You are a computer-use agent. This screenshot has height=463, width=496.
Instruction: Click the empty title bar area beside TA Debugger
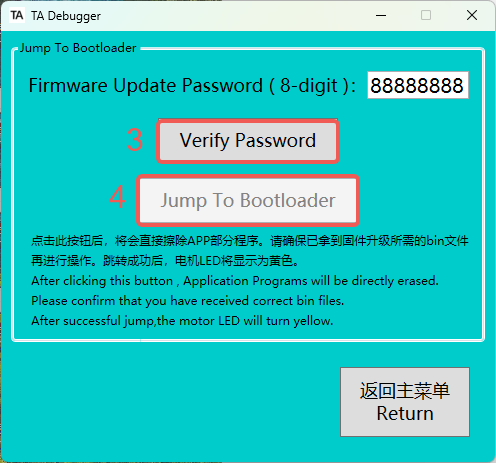pos(233,15)
